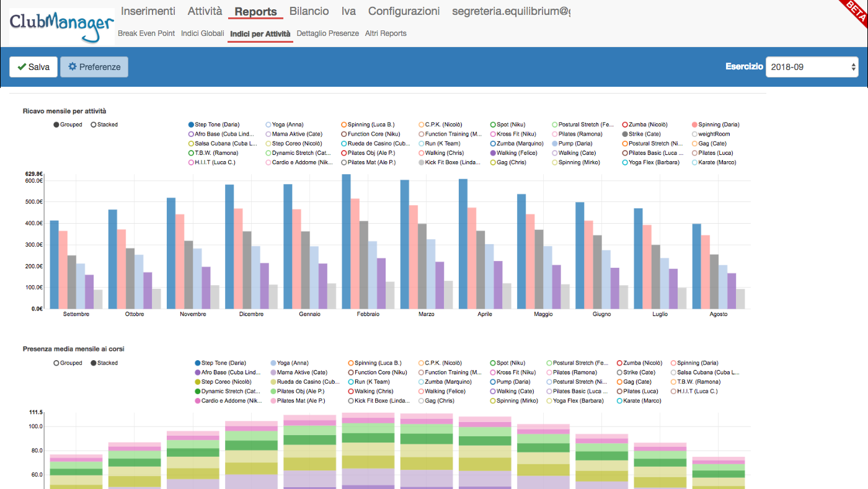The image size is (868, 489).
Task: Open the Configurazioni menu
Action: [404, 11]
